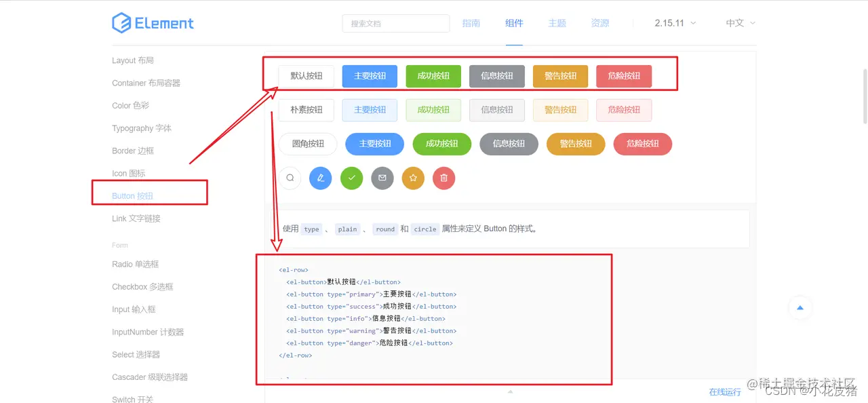Click the default 默认按钮 button
The width and height of the screenshot is (868, 403).
(x=306, y=76)
